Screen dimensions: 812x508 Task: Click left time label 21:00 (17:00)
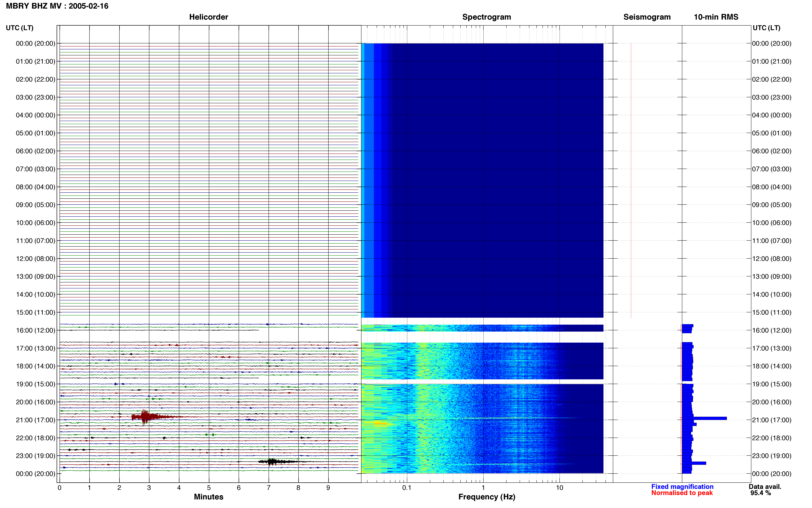36,420
